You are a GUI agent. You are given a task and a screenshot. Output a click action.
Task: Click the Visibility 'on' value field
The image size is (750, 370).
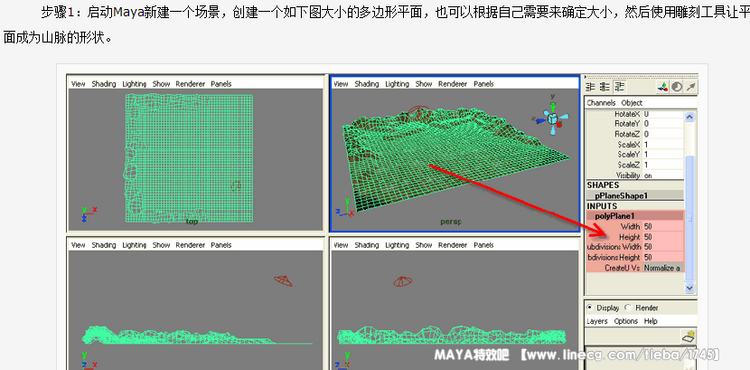pos(663,175)
